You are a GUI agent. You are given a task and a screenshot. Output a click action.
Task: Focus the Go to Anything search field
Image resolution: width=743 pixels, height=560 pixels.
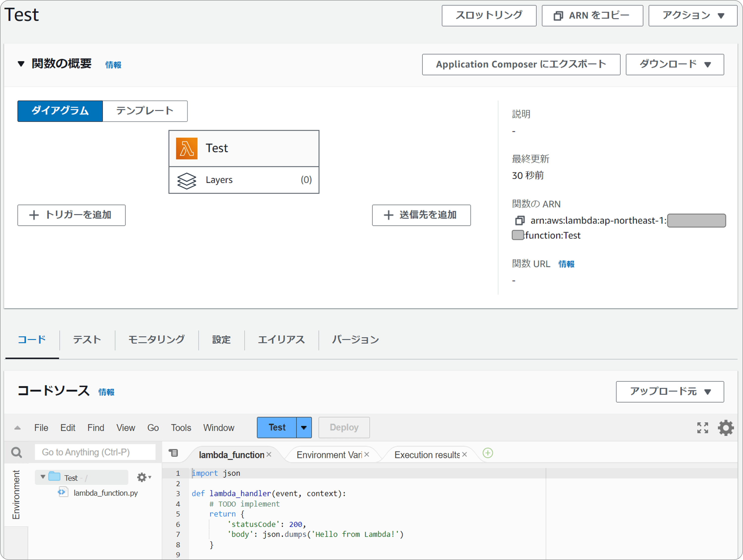pyautogui.click(x=95, y=453)
